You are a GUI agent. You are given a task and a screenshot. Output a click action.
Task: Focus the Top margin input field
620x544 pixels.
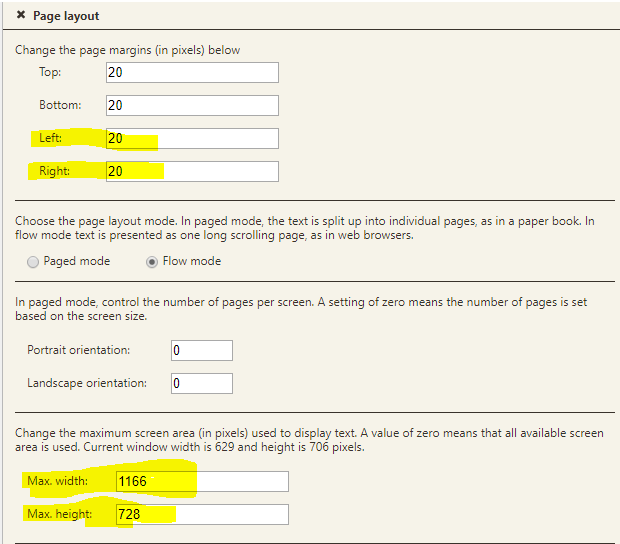click(x=191, y=72)
